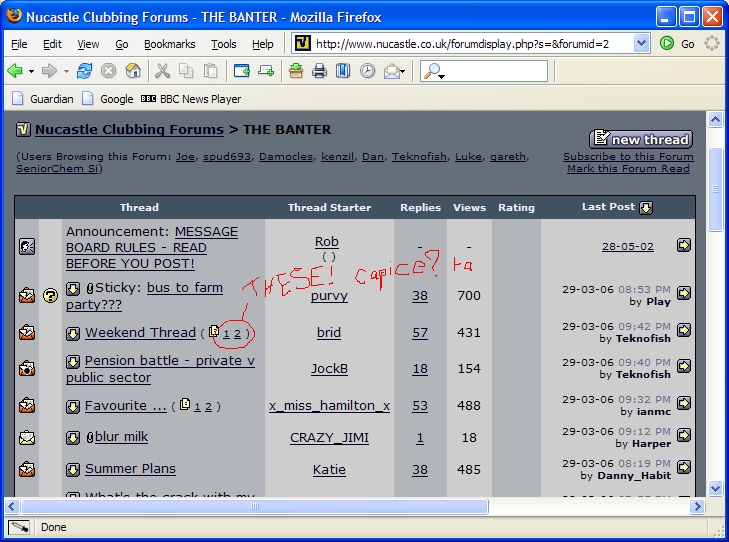Image resolution: width=729 pixels, height=542 pixels.
Task: Jump to first unread in Summer Plans
Action: 73,470
